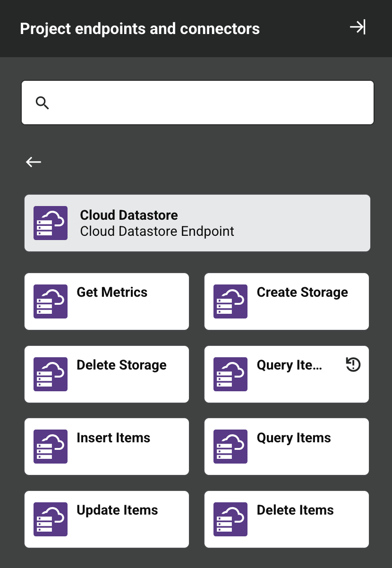This screenshot has width=392, height=568.
Task: Click the Create Storage datastore icon
Action: point(230,301)
